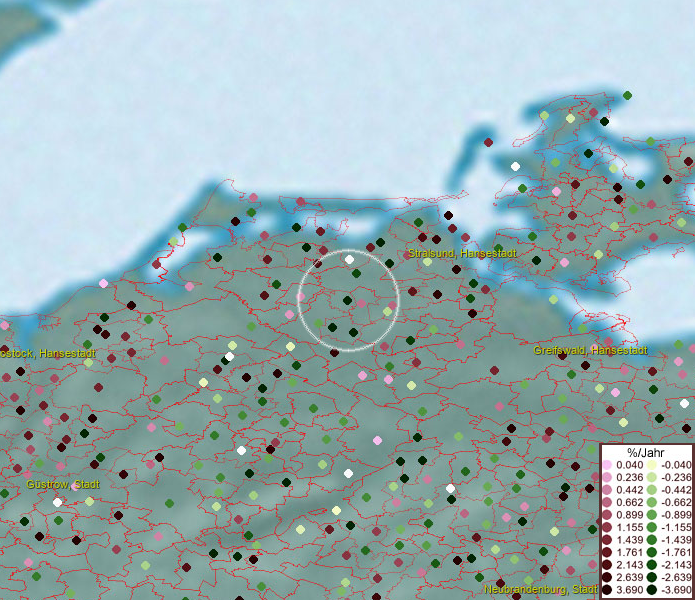Screen dimensions: 695x600
Task: Click the legend value '-0.236'
Action: pos(676,477)
